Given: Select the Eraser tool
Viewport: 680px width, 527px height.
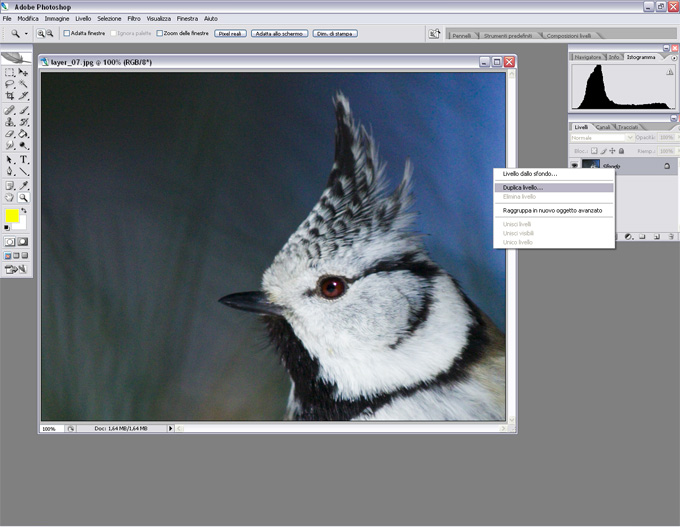Looking at the screenshot, I should click(x=10, y=134).
